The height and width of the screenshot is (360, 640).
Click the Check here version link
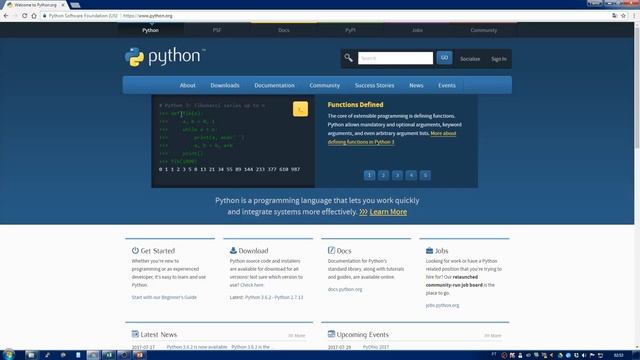click(252, 285)
